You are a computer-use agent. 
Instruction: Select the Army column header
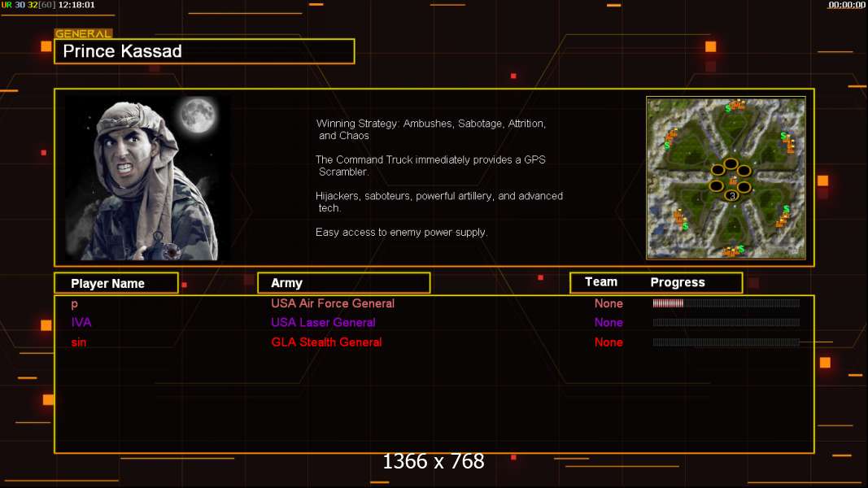tap(344, 283)
